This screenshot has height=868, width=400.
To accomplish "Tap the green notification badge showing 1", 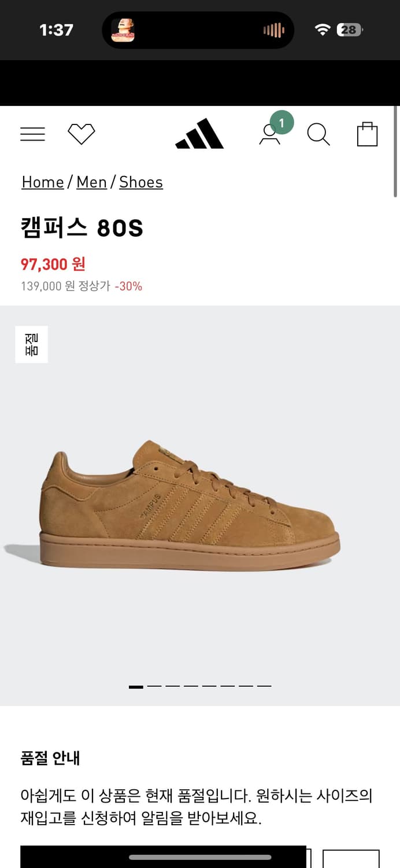I will [282, 123].
